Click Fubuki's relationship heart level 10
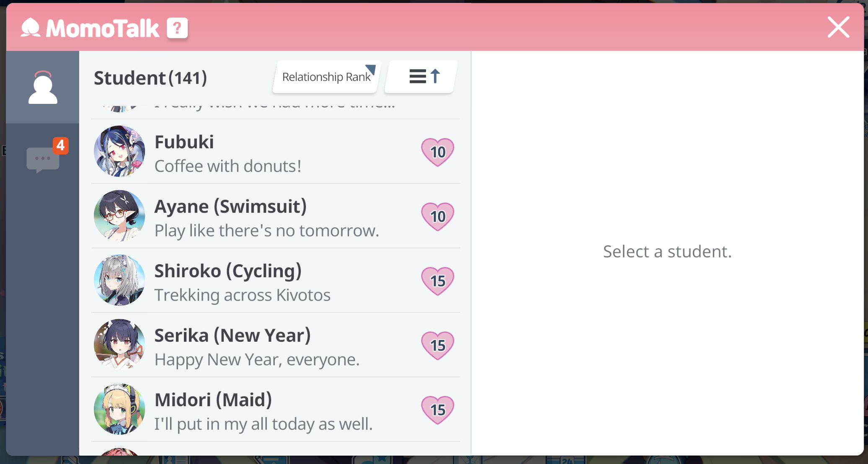Screen dimensions: 868x464 [x=437, y=152]
